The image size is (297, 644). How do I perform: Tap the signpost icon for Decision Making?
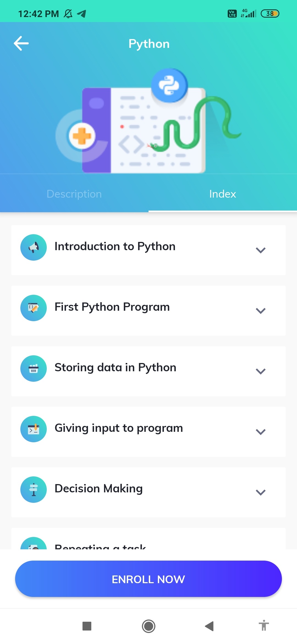[x=34, y=490]
